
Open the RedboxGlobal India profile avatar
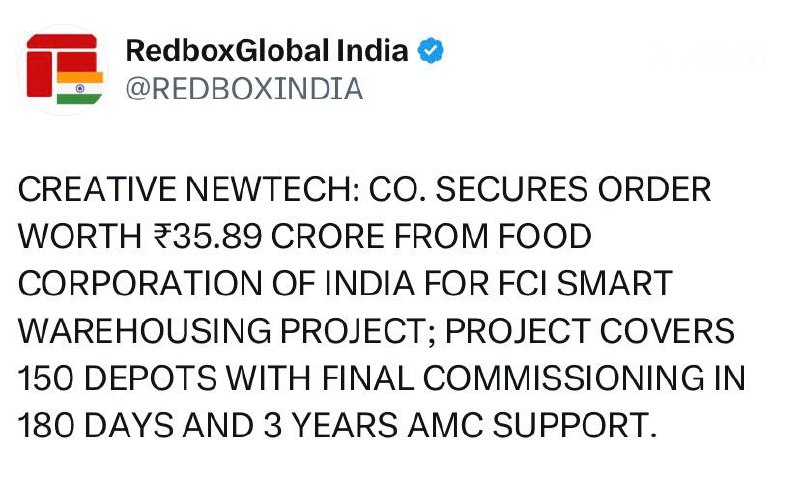(x=63, y=69)
